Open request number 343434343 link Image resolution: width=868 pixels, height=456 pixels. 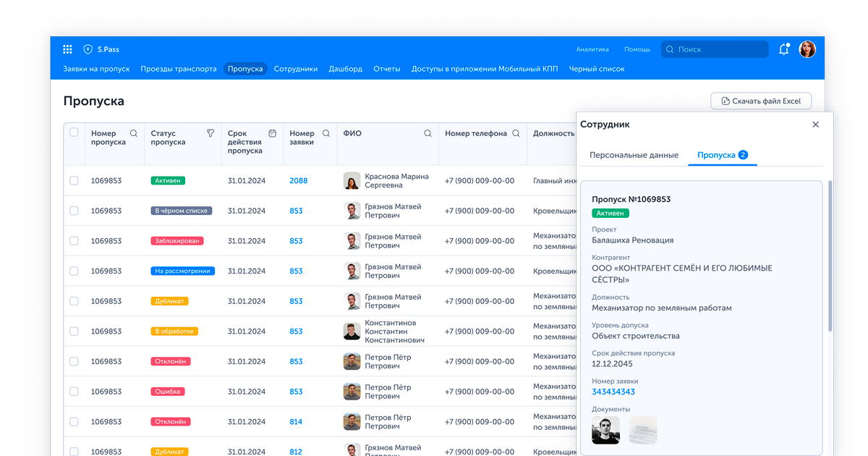coord(613,392)
